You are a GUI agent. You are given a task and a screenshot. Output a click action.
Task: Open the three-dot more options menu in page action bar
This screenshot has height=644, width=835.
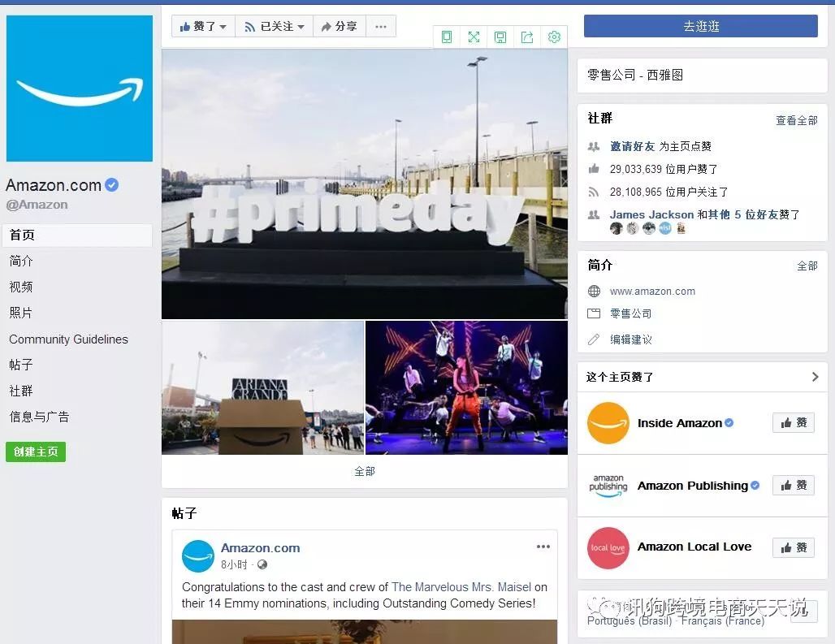pos(381,26)
